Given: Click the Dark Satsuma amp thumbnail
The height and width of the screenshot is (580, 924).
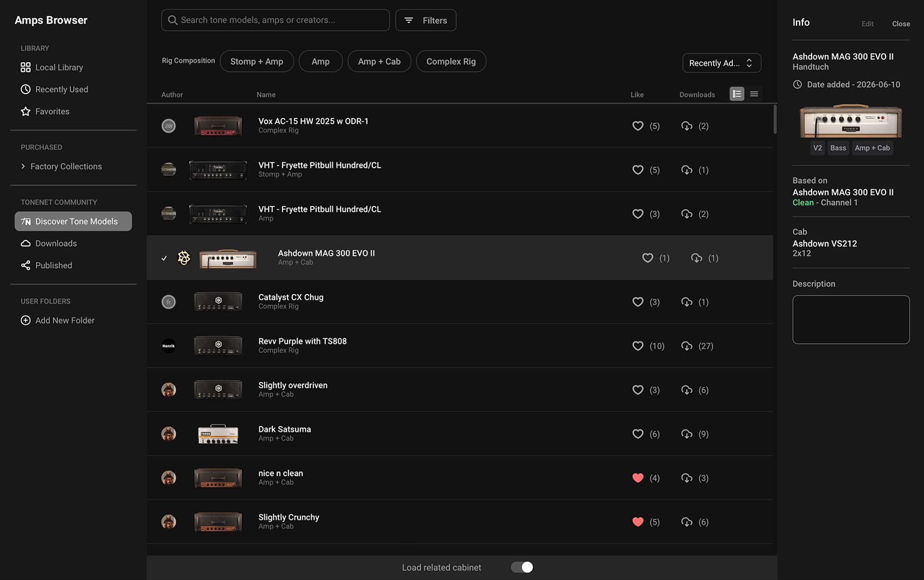Looking at the screenshot, I should pos(218,434).
